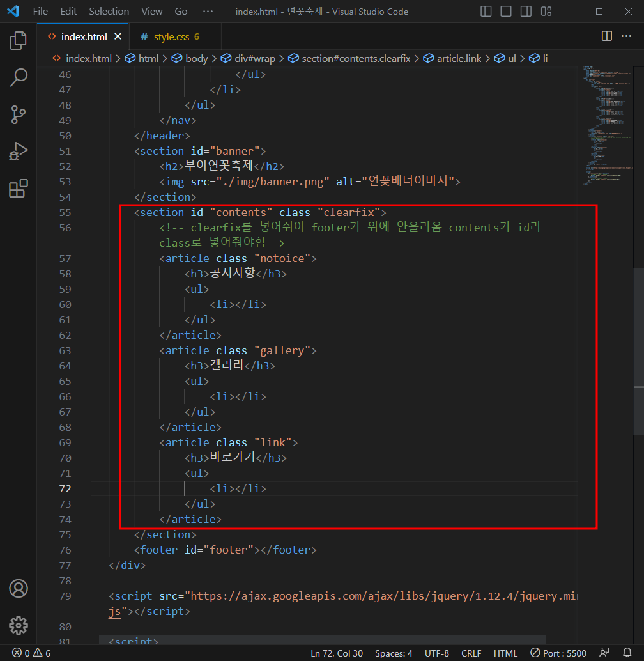Open the Run and Debug view
Screen dimensions: 644x661
click(18, 152)
